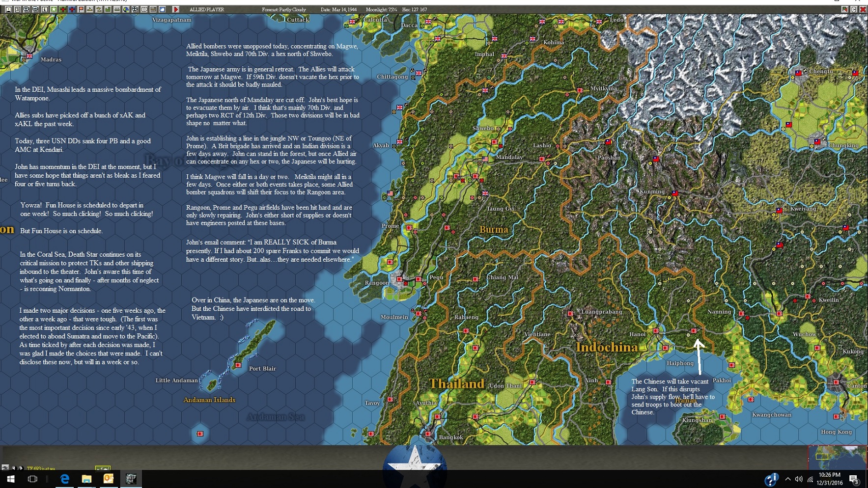Image resolution: width=868 pixels, height=488 pixels.
Task: Select the Chungking city hex
Action: pos(817,142)
